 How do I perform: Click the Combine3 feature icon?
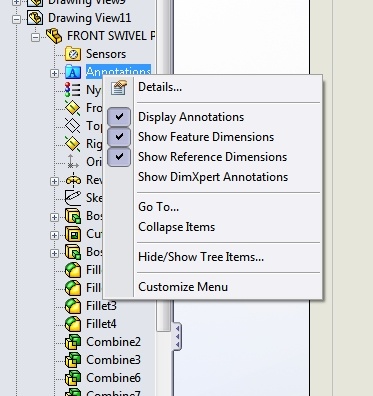click(73, 360)
